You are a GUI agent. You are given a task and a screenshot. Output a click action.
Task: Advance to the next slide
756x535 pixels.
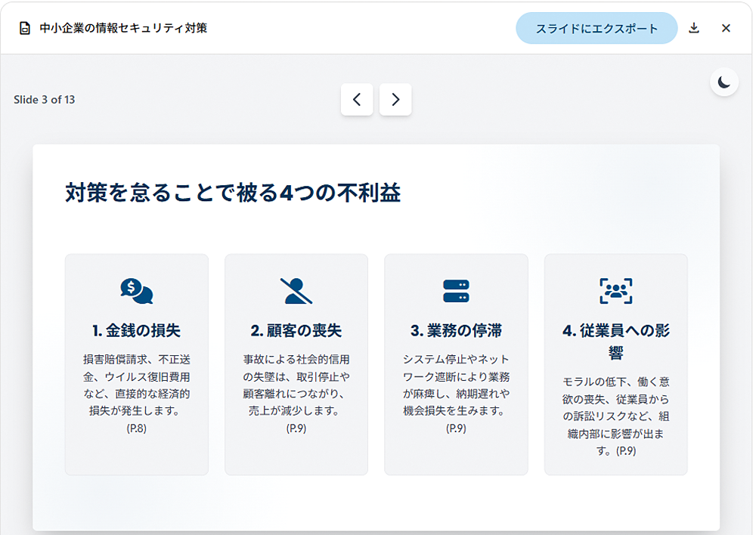click(x=395, y=100)
